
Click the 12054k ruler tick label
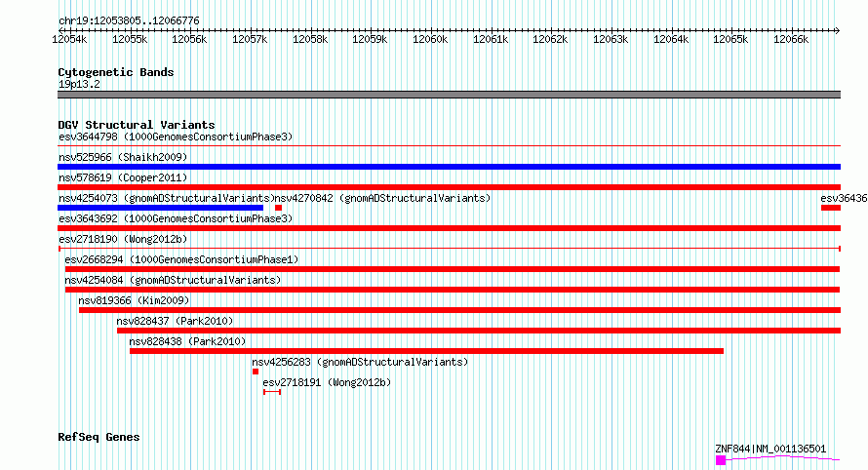point(69,39)
